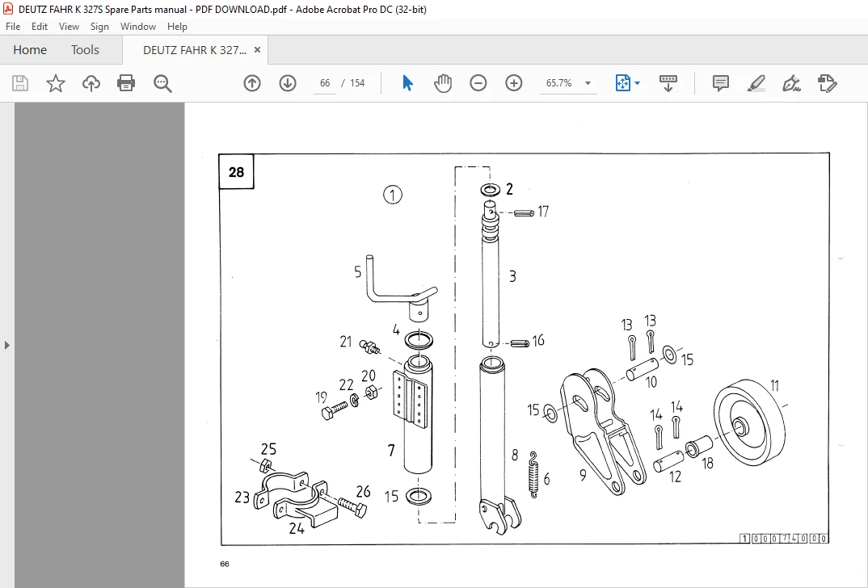Click the total pages 154 label
The height and width of the screenshot is (588, 868).
point(357,83)
